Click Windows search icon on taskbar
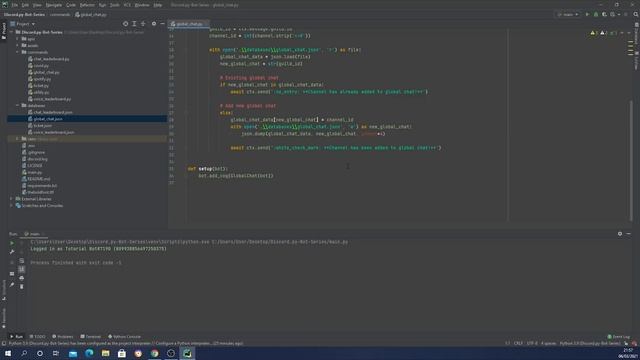 tap(24, 353)
